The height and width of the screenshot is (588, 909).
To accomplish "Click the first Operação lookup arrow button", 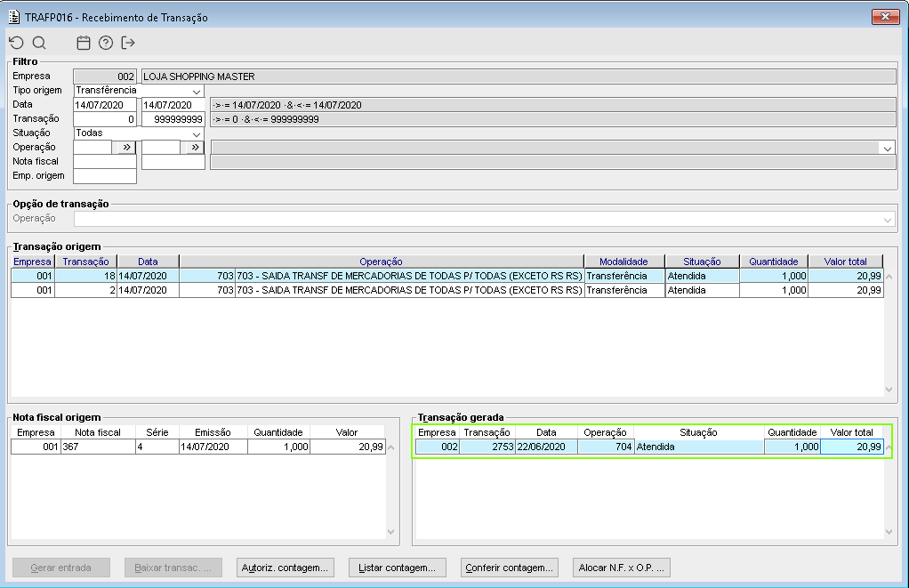I will [126, 148].
